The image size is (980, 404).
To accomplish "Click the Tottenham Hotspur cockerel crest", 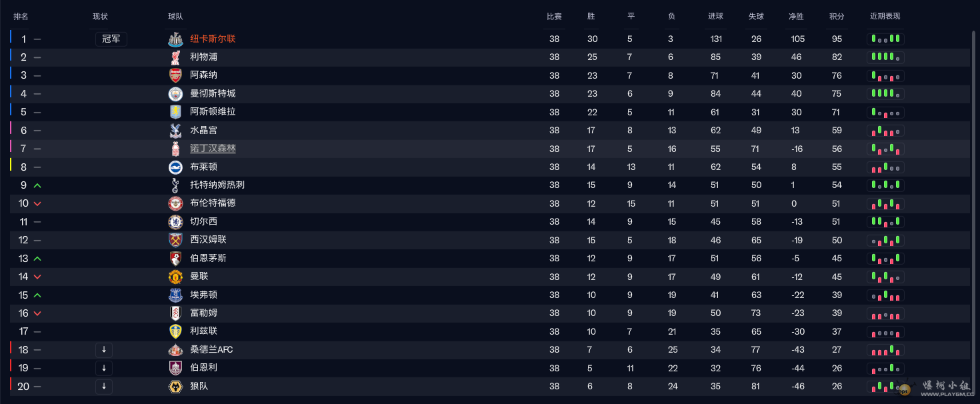I will pos(175,185).
